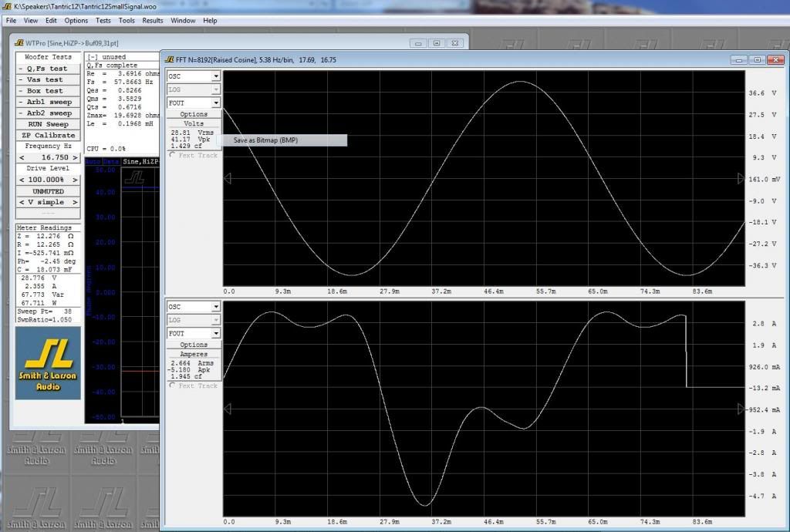Click the 16.750 frequency value field
Image resolution: width=790 pixels, height=532 pixels.
(x=55, y=157)
